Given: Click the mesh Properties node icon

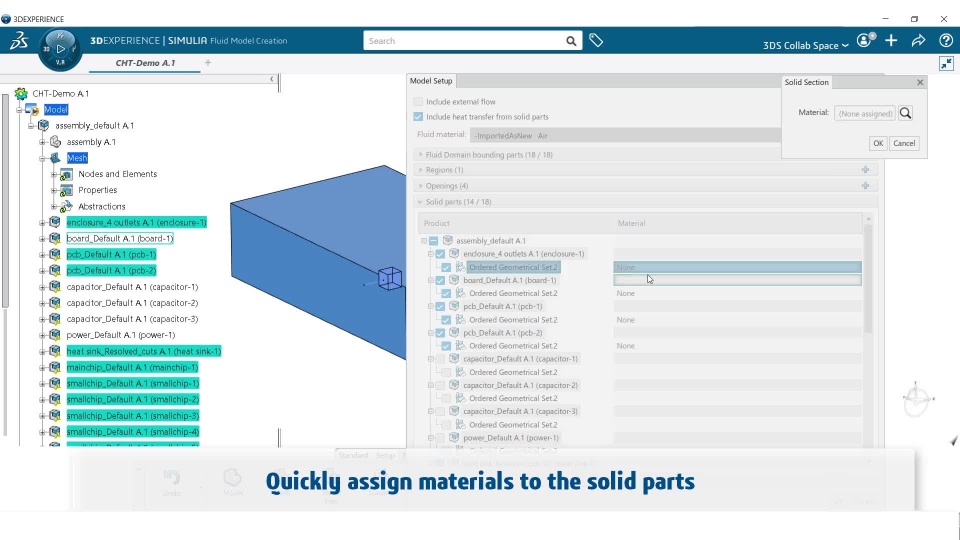Looking at the screenshot, I should click(x=66, y=190).
